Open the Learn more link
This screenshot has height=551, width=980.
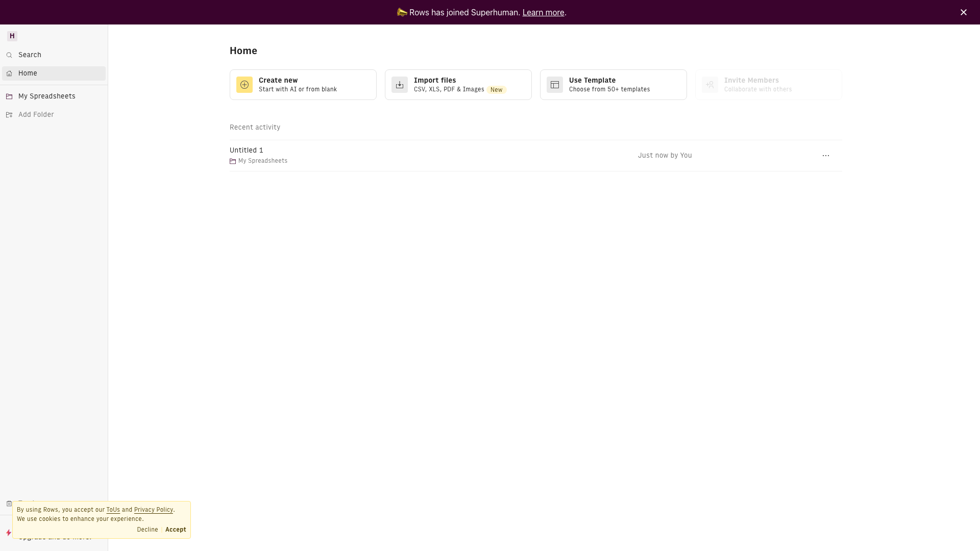(543, 12)
